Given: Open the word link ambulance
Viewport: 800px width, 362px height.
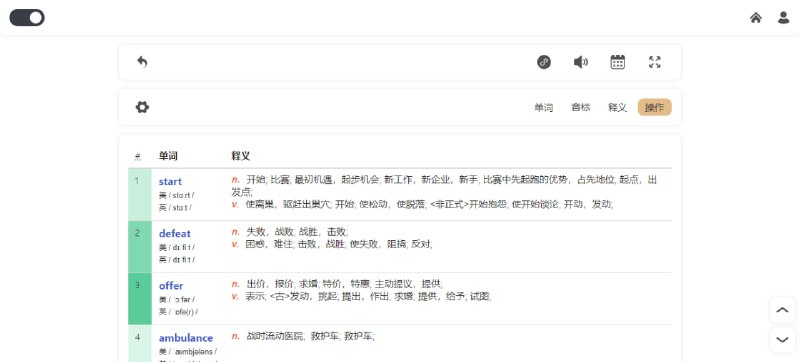Looking at the screenshot, I should coord(186,338).
